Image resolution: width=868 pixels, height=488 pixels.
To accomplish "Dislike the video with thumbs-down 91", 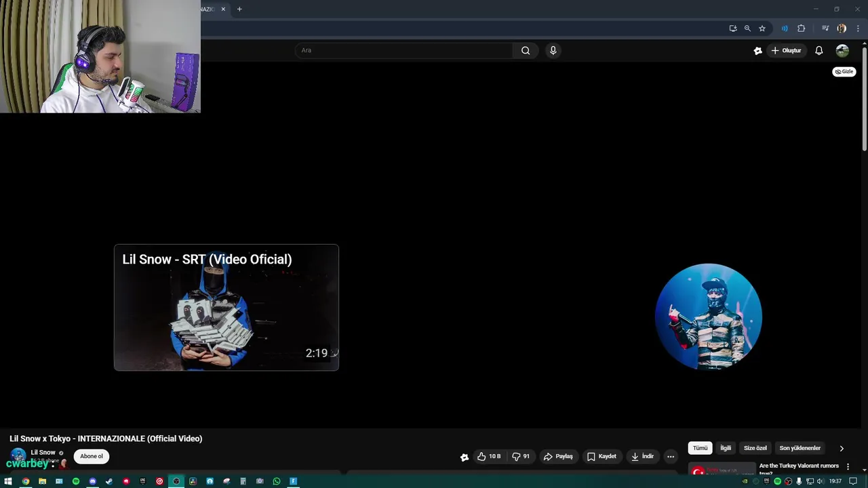I will (521, 456).
